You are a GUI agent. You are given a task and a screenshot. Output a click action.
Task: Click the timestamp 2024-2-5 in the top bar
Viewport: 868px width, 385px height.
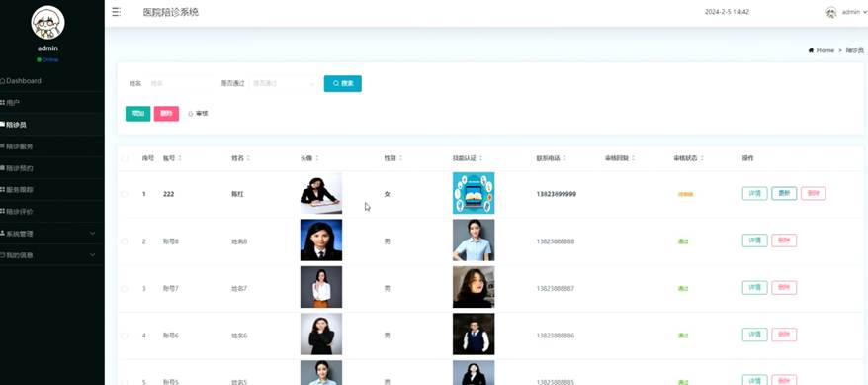click(x=727, y=12)
